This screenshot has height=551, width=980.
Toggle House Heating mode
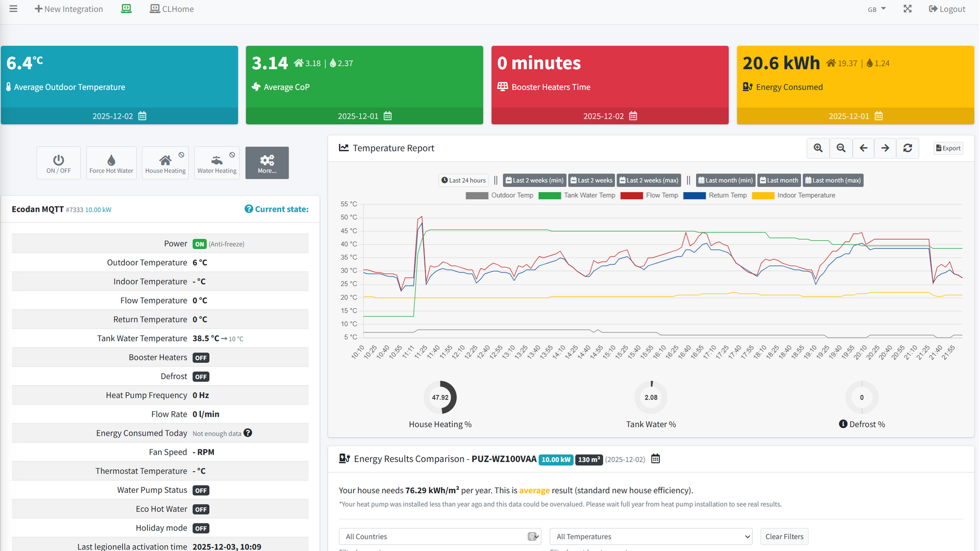pos(165,163)
